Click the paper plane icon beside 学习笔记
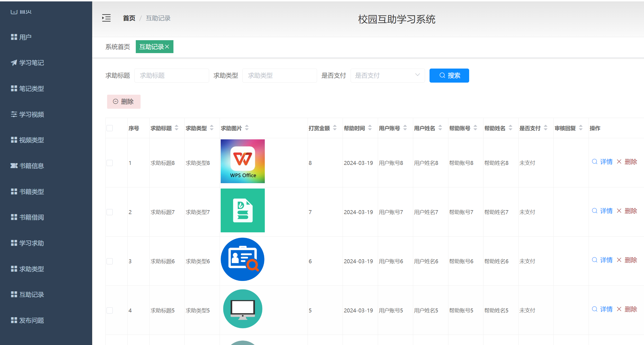 tap(14, 63)
